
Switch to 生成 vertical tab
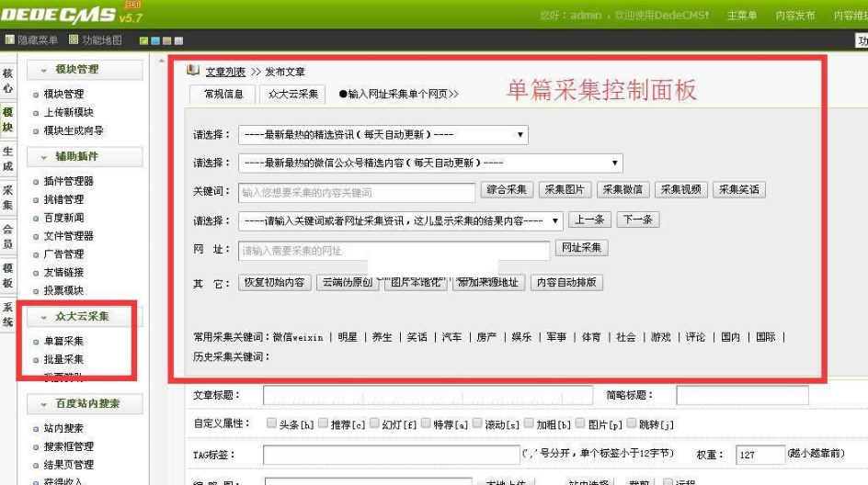(x=7, y=159)
